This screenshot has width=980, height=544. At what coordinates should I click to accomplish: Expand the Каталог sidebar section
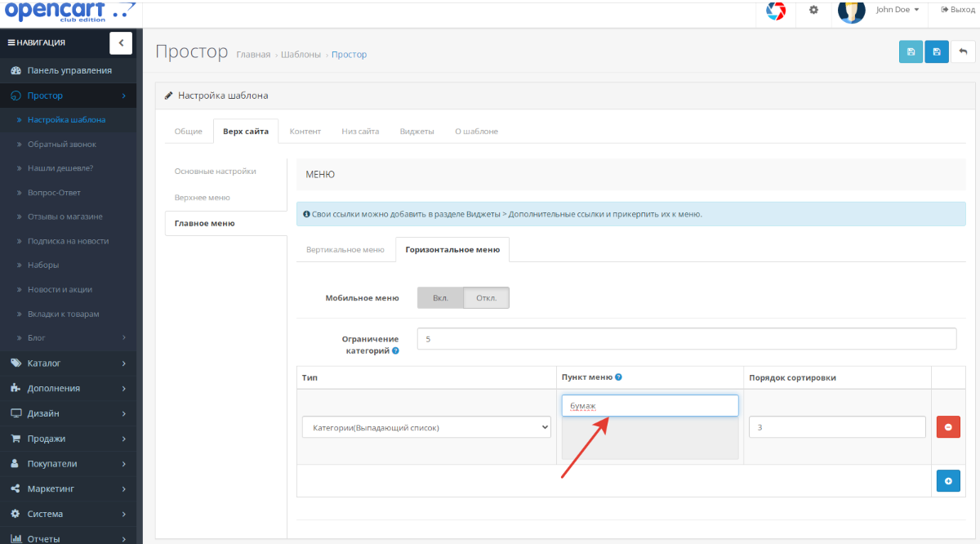71,363
